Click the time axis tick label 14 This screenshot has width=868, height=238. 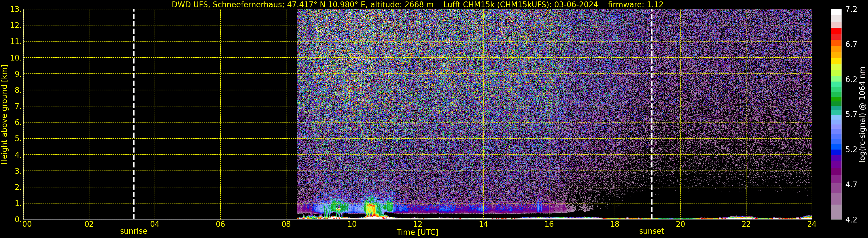[x=483, y=224]
